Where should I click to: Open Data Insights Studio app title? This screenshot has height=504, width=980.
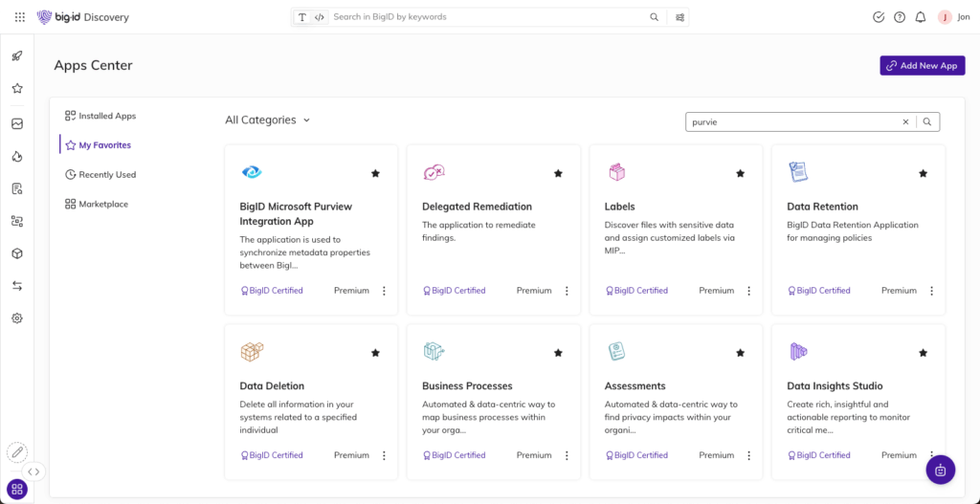coord(835,386)
